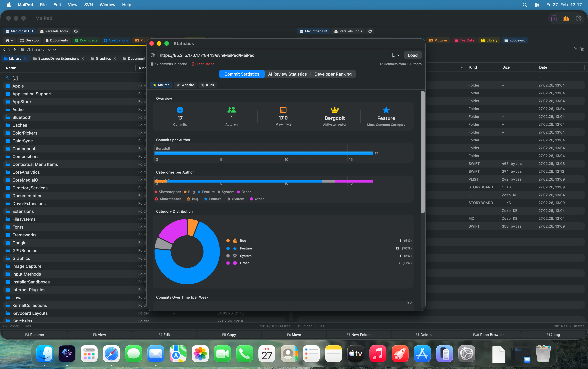The width and height of the screenshot is (588, 369).
Task: Click the orange statistics bar-chart icon top right
Action: click(x=566, y=18)
